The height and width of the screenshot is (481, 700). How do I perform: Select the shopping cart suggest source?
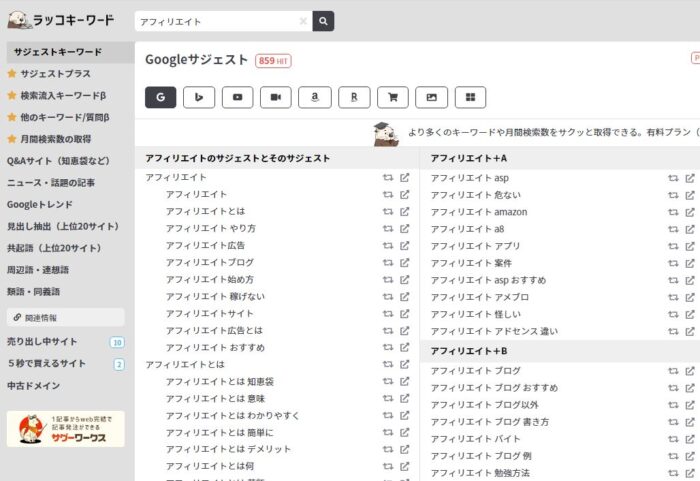coord(392,97)
